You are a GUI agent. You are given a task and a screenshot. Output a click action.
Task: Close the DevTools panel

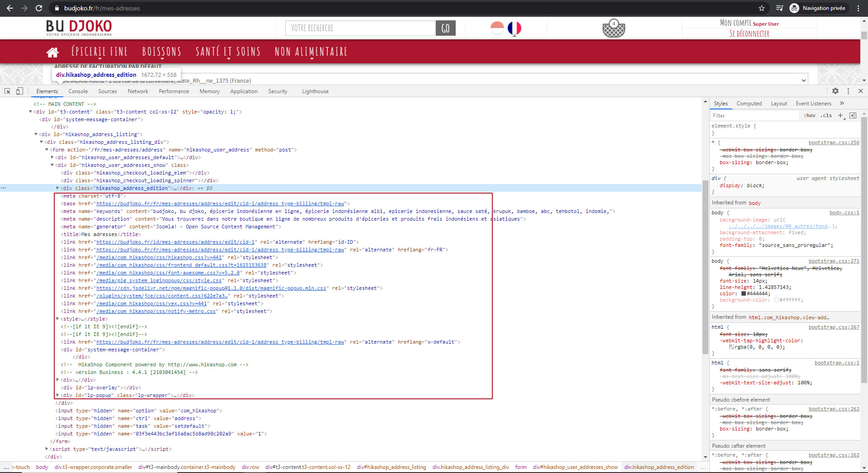(861, 91)
